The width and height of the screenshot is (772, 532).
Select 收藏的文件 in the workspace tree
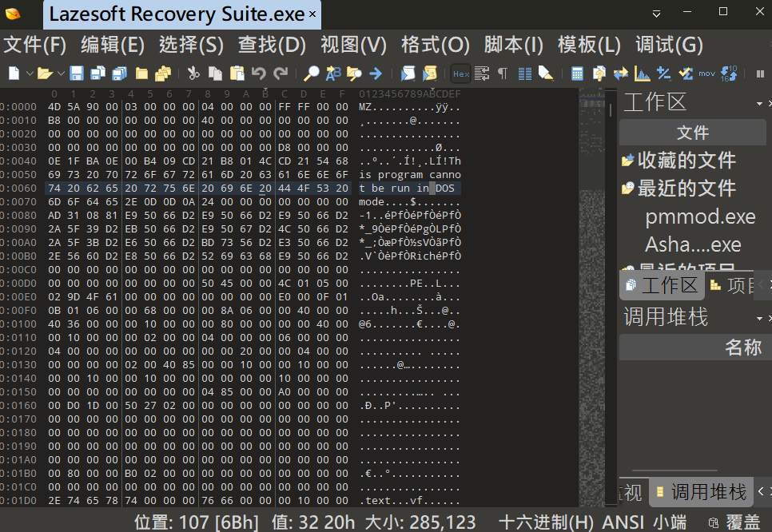coord(678,161)
